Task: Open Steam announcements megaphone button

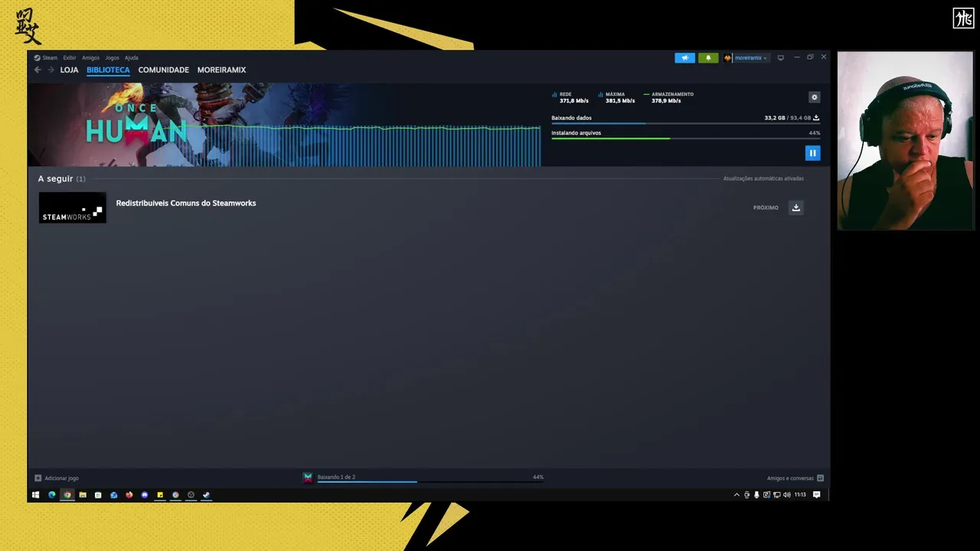Action: 684,57
